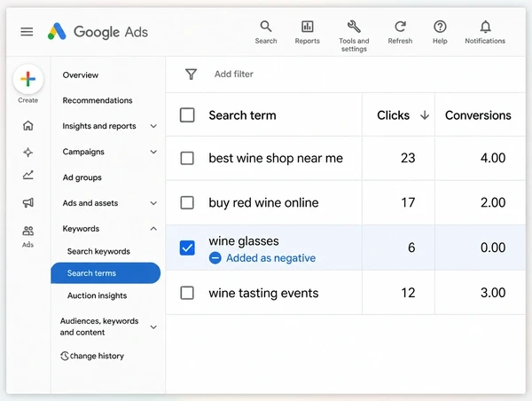Open the line chart insights rail icon
Screen dimensions: 532x401
pyautogui.click(x=27, y=175)
